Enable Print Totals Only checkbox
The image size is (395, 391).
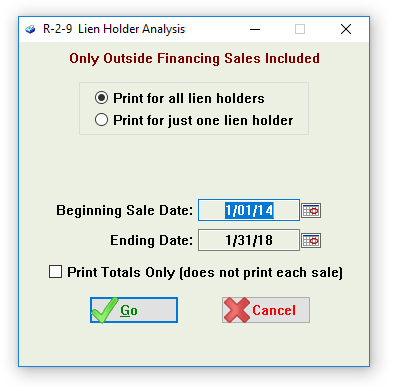[x=55, y=271]
